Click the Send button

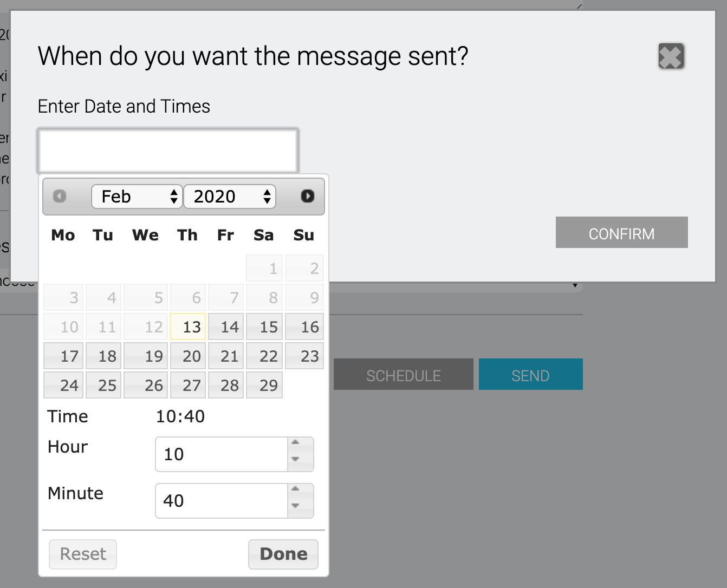[x=530, y=375]
